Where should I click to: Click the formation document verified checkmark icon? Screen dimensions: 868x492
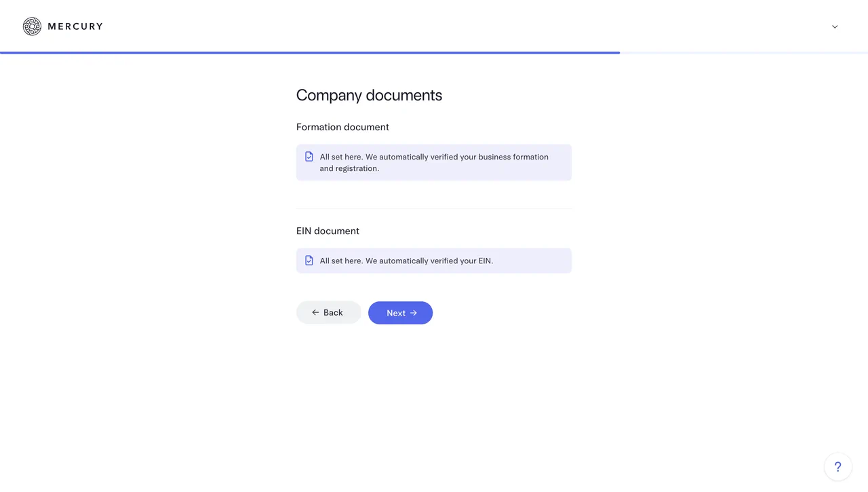coord(309,157)
